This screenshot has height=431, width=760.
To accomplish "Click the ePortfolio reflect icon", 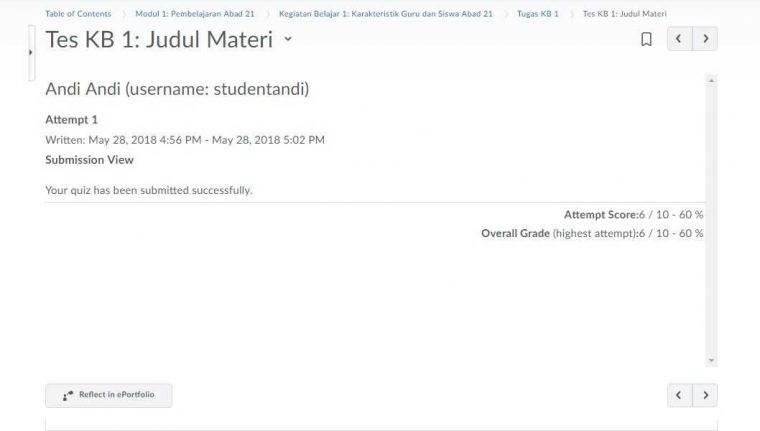I will point(68,396).
